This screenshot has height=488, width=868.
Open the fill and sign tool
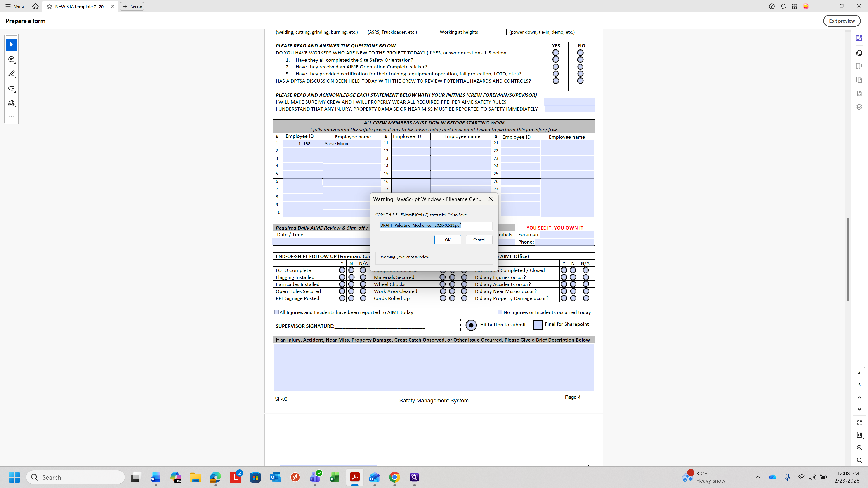12,103
